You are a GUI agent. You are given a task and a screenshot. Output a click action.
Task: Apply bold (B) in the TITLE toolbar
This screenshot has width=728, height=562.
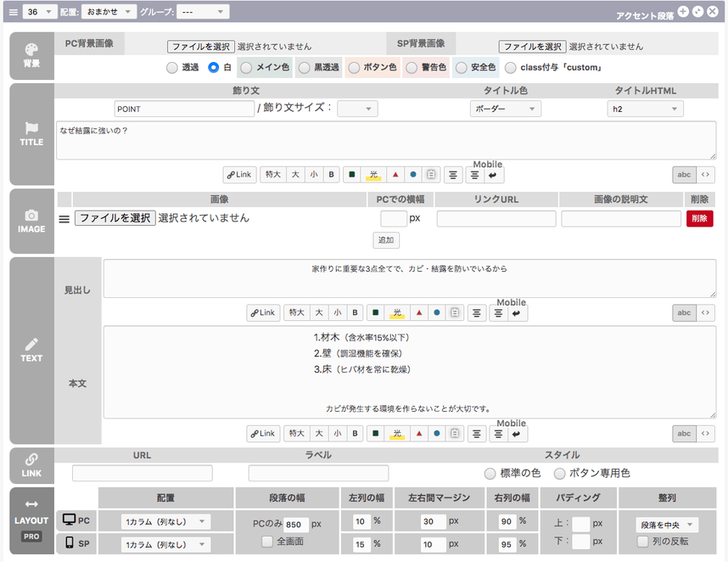coord(332,175)
